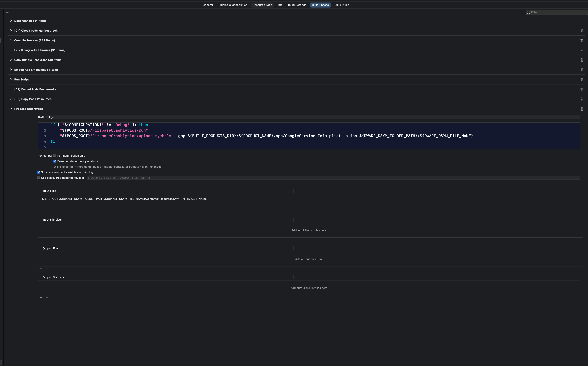Delete the Check Pods Manifest.lock phase

click(582, 31)
